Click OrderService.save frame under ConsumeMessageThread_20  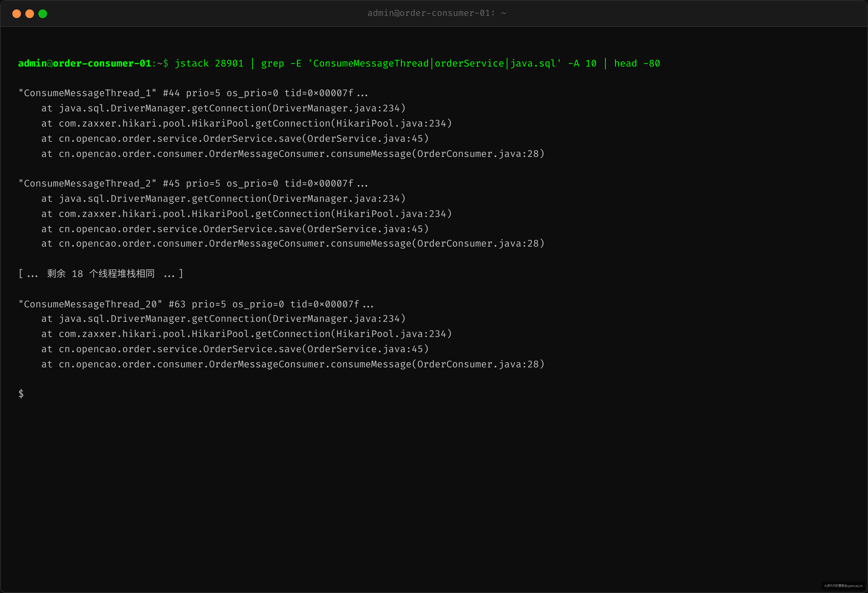(235, 349)
